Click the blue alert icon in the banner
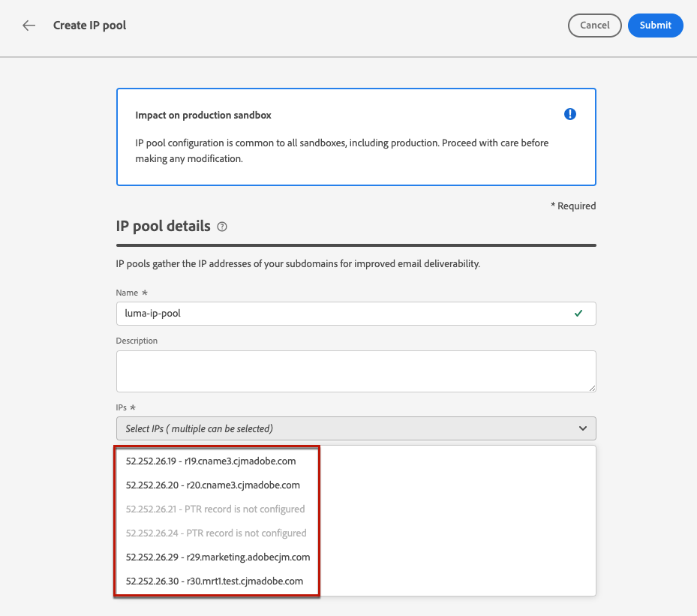The width and height of the screenshot is (697, 616). (570, 114)
